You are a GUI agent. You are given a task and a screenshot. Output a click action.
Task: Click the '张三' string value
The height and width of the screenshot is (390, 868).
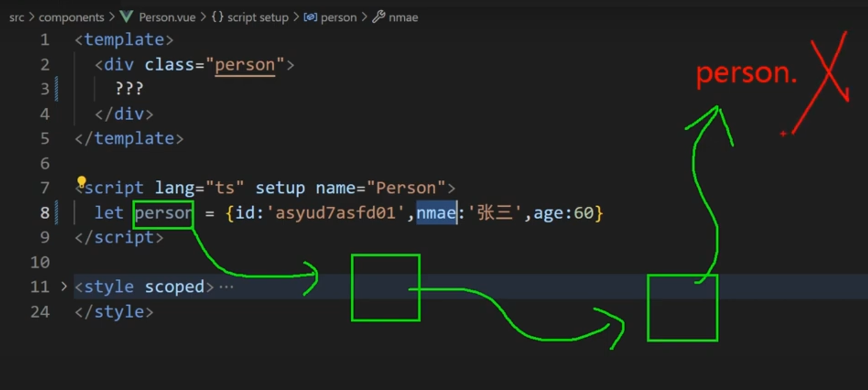click(495, 213)
